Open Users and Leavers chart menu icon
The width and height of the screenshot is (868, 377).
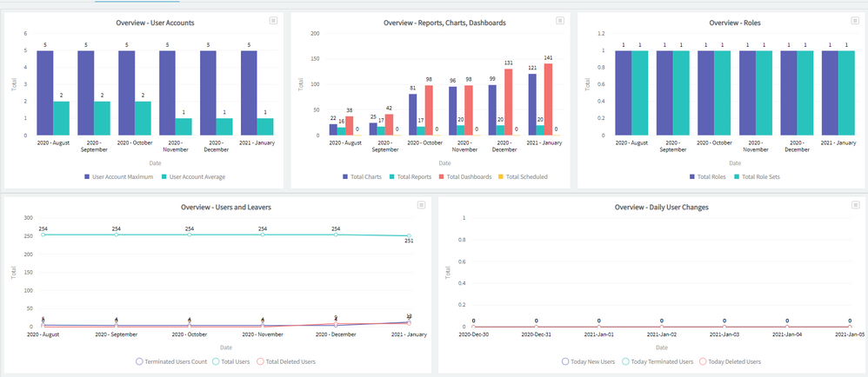pos(421,205)
